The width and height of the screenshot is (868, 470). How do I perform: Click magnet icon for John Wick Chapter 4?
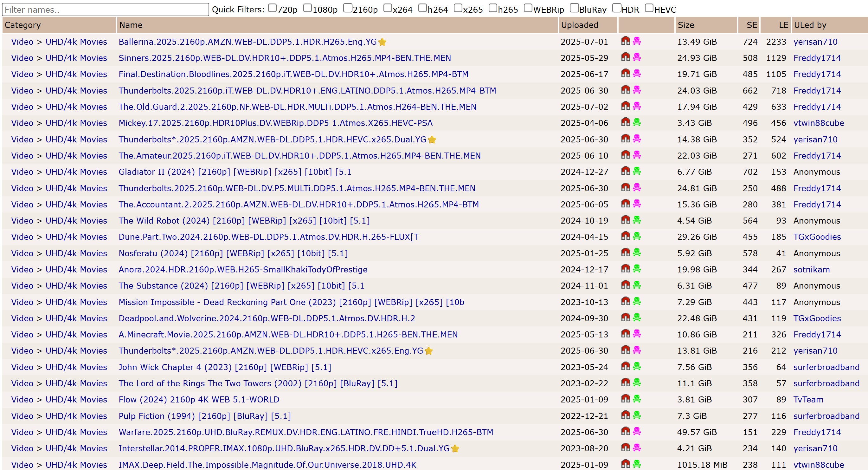click(x=625, y=367)
